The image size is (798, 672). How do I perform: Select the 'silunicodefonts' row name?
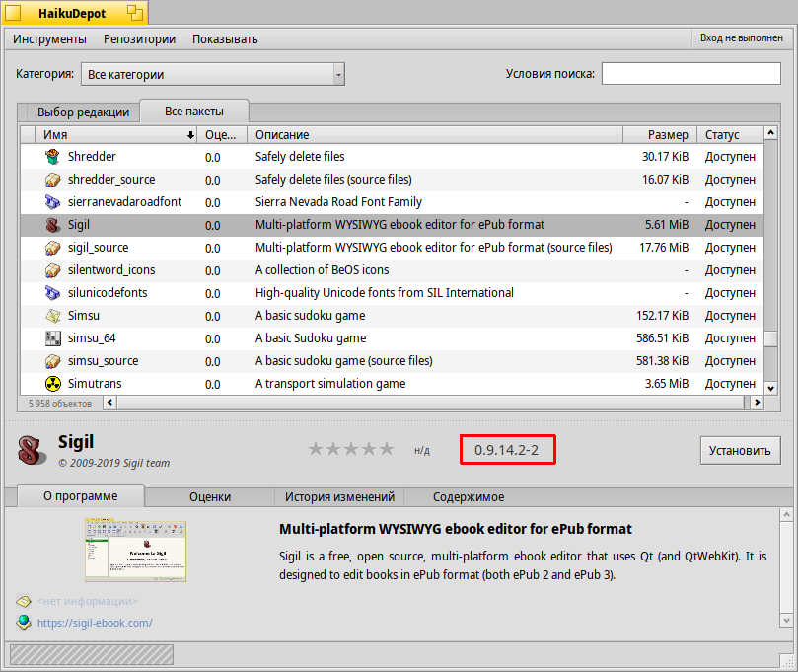click(108, 293)
